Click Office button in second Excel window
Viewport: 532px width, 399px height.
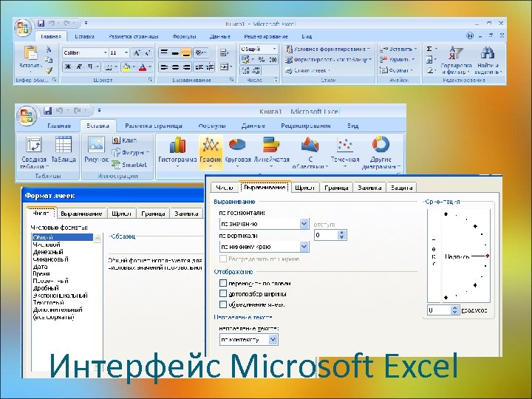(x=27, y=116)
